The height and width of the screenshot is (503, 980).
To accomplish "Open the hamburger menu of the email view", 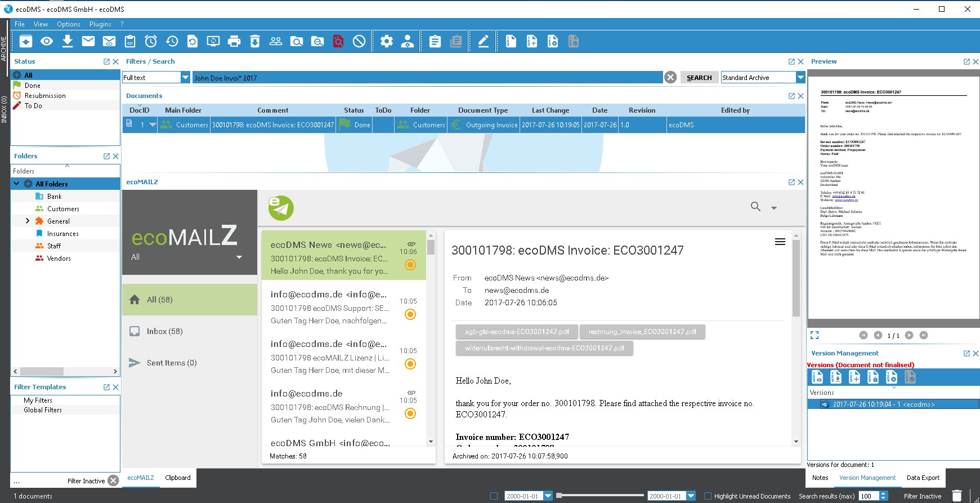I will [x=780, y=242].
